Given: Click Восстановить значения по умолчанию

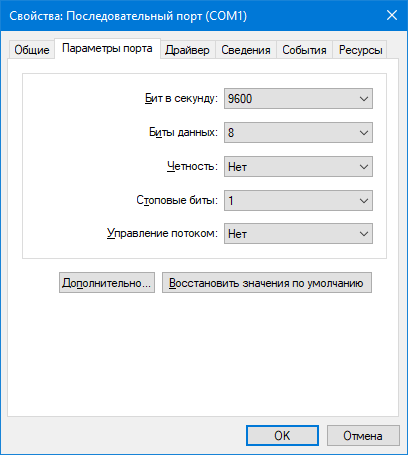Looking at the screenshot, I should (x=267, y=283).
